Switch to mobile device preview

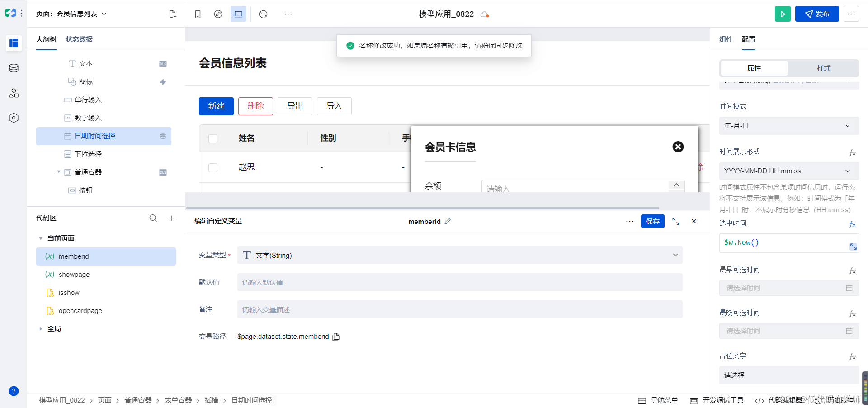[198, 14]
